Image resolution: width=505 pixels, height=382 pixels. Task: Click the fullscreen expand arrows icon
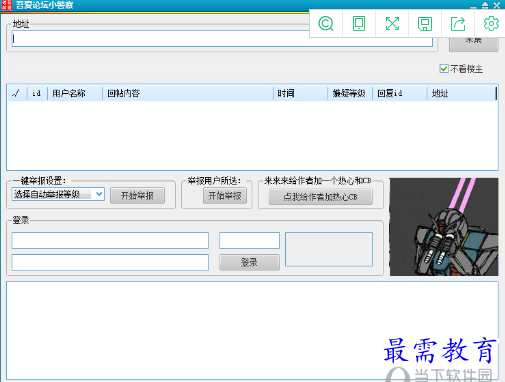pos(392,24)
